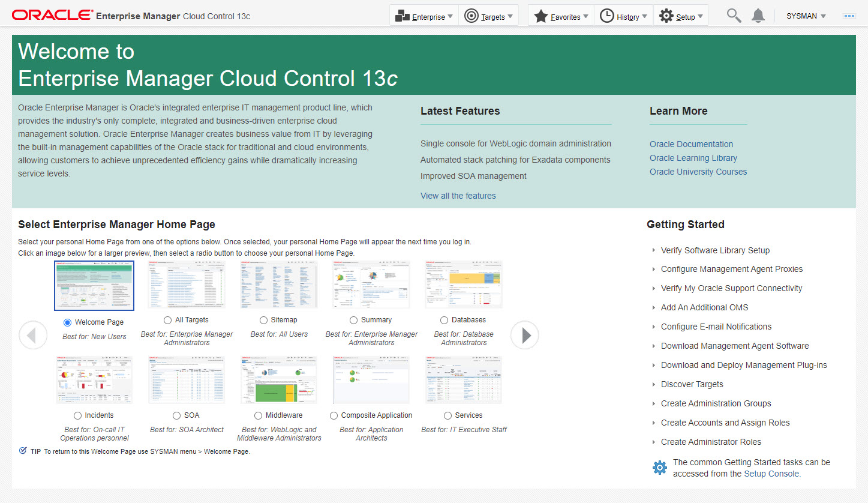The width and height of the screenshot is (868, 503).
Task: Expand Create Administrator Roles
Action: click(654, 442)
